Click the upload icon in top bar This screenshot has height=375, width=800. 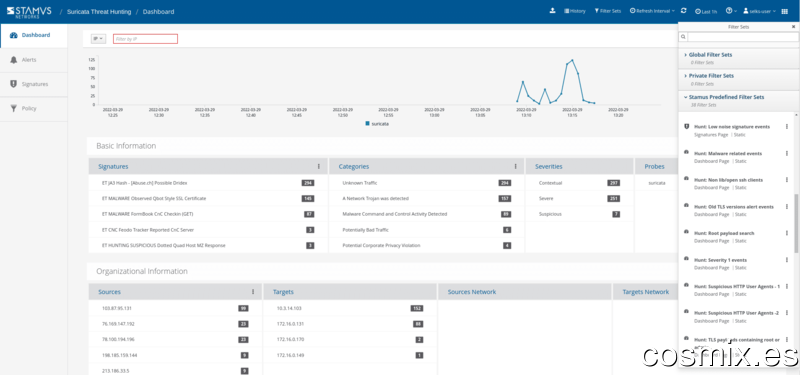coord(552,11)
